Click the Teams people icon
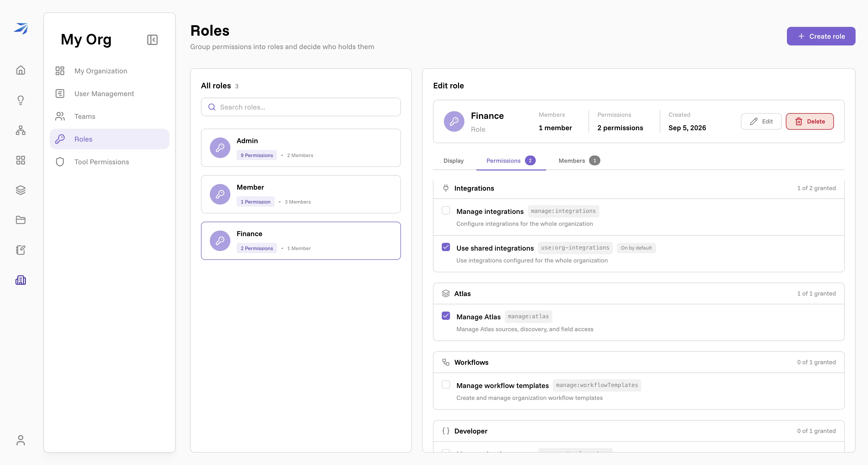 tap(60, 116)
